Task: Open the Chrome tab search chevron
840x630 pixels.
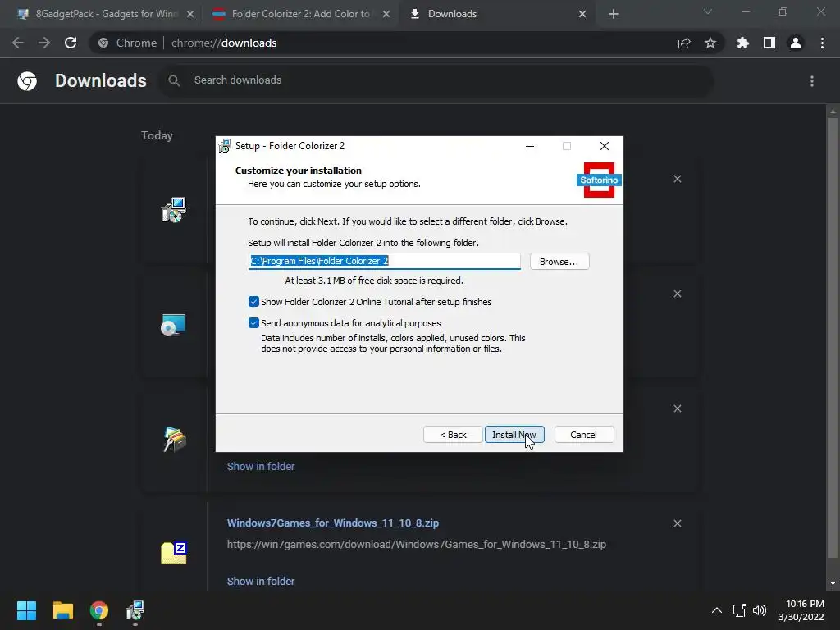Action: pos(708,11)
